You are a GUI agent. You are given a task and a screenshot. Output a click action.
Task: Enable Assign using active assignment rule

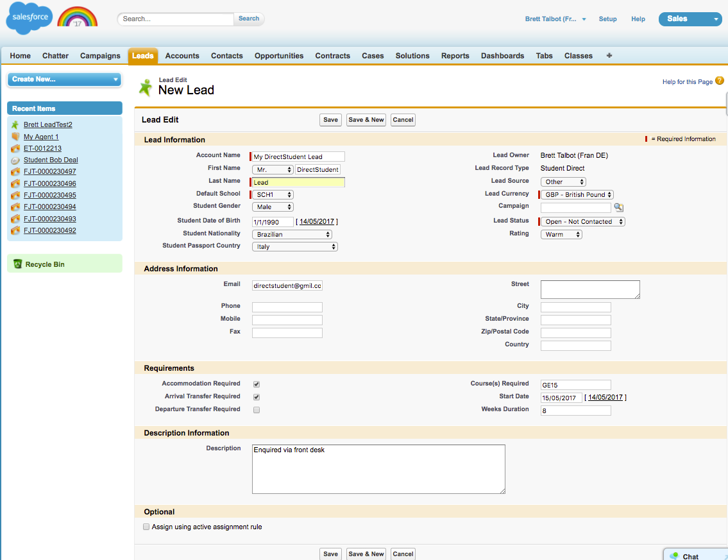pyautogui.click(x=146, y=527)
